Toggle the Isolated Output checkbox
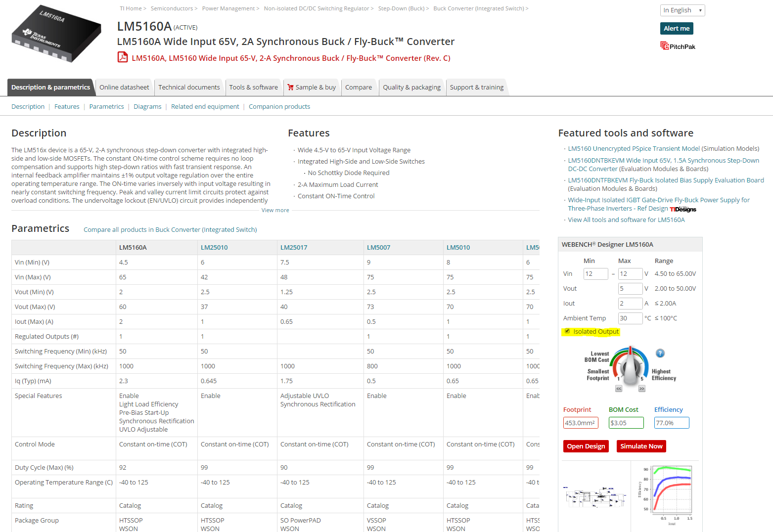 [x=567, y=331]
